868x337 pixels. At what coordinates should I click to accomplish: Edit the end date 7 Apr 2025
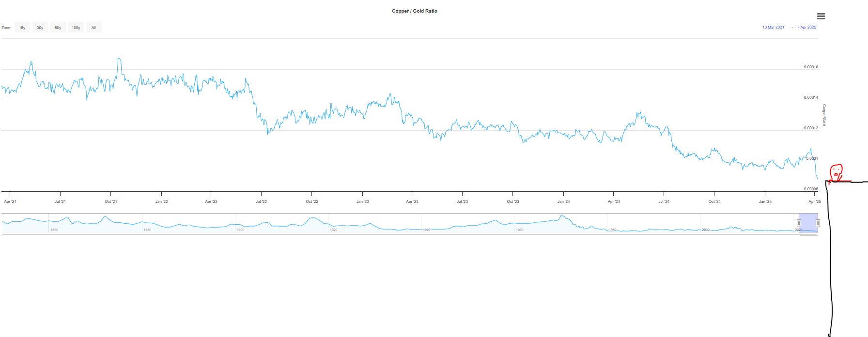pyautogui.click(x=806, y=27)
